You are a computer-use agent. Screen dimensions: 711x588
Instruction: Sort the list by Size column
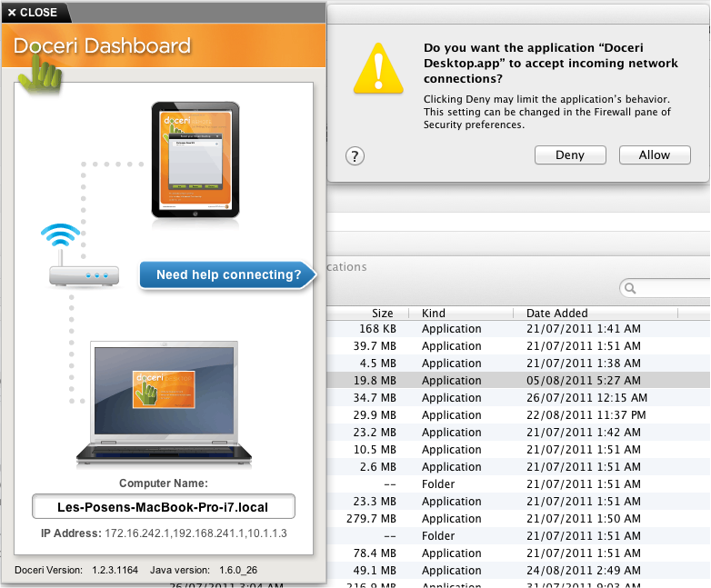pyautogui.click(x=382, y=313)
